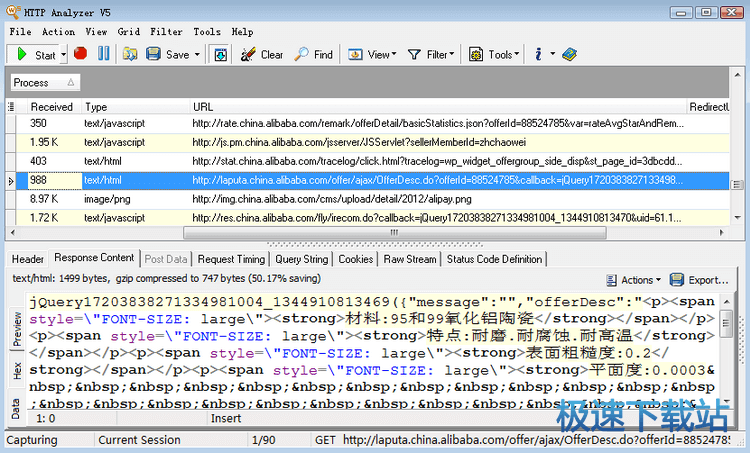Screen dimensions: 750x453
Task: Select the irecom.do callback request row
Action: pyautogui.click(x=373, y=218)
